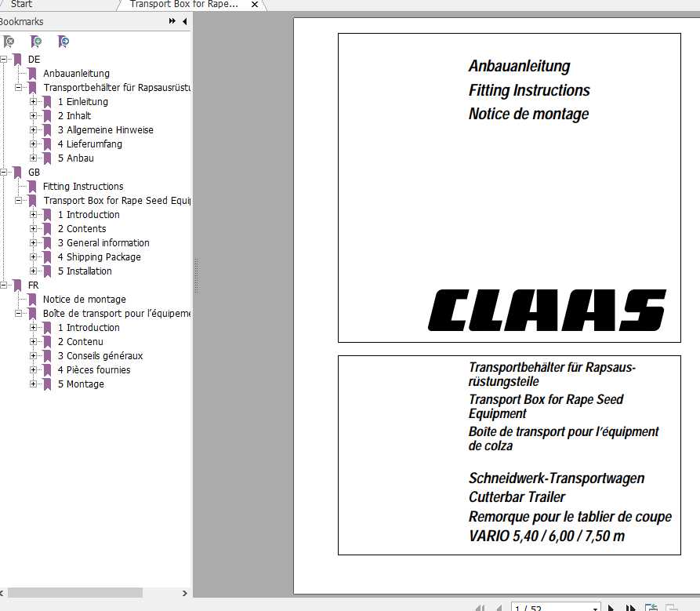This screenshot has height=611, width=700.
Task: Go to 2 Contents bookmark
Action: coord(82,229)
